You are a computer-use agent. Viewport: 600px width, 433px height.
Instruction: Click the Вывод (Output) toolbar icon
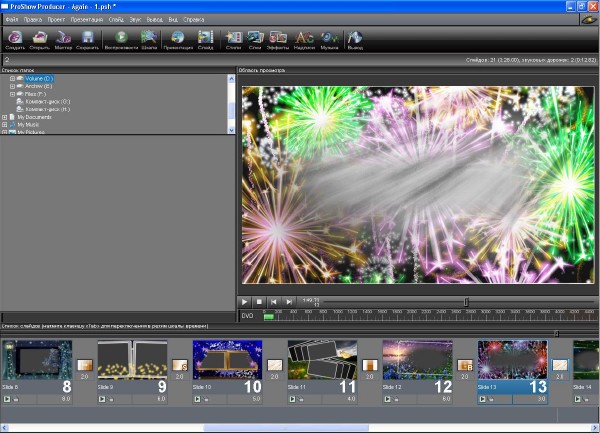[354, 39]
